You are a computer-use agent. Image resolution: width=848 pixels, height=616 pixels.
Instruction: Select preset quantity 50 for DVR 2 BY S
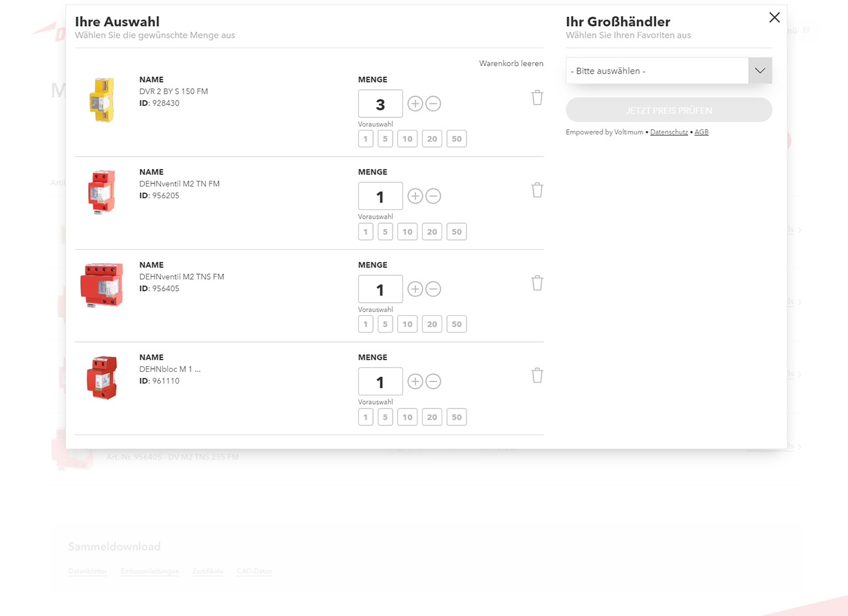pos(457,139)
